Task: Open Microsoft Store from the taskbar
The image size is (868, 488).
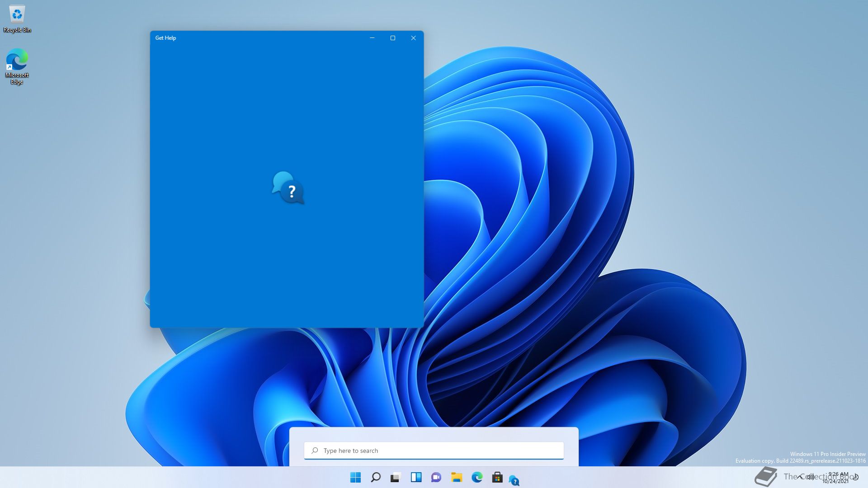Action: [497, 477]
